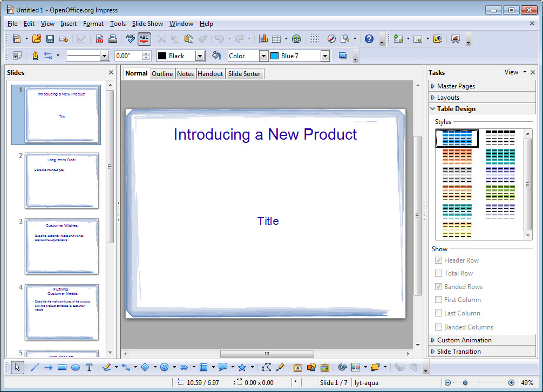The width and height of the screenshot is (543, 392).
Task: Expand the Layouts section
Action: pyautogui.click(x=481, y=97)
